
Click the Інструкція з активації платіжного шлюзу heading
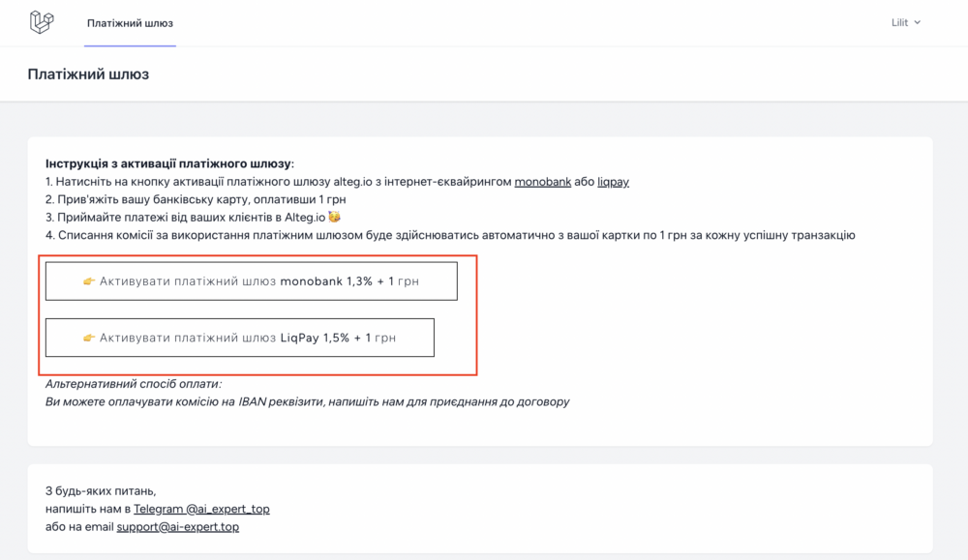click(169, 164)
